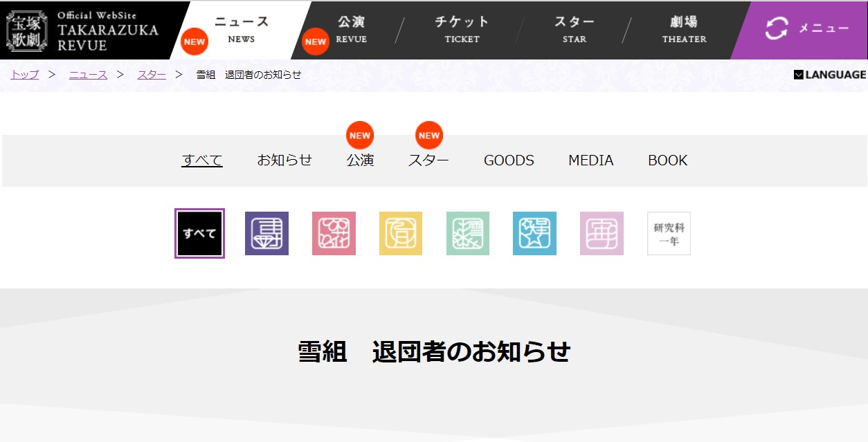Select the Star Troupe (星組) icon
The height and width of the screenshot is (442, 868).
[534, 233]
